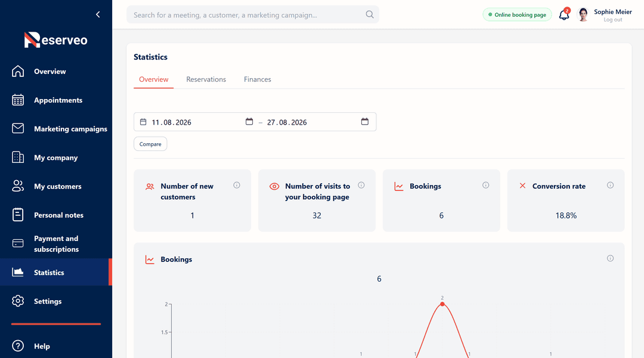The image size is (644, 358).
Task: Edit the end date 27.08.2026
Action: tap(287, 122)
